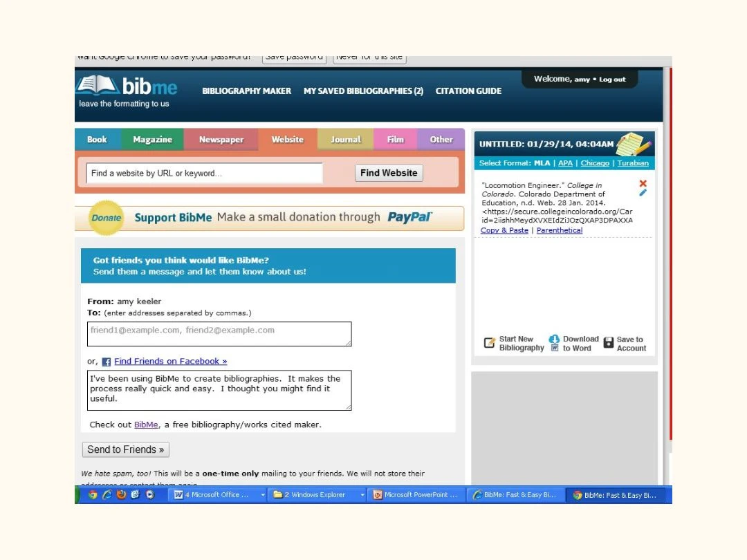Switch citation format to APA
Screen dimensions: 747x560
pyautogui.click(x=565, y=163)
